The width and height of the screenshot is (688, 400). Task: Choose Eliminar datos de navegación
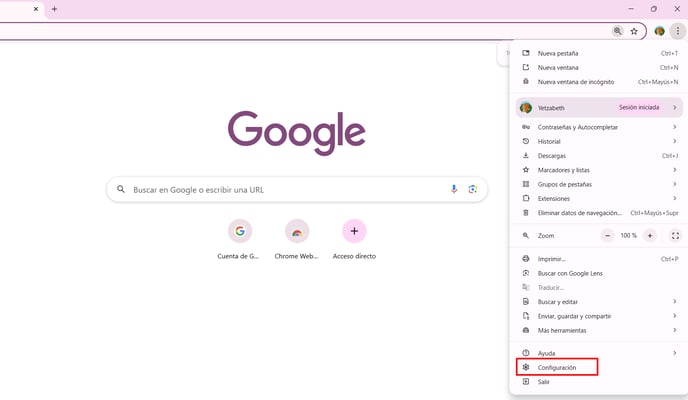599,213
